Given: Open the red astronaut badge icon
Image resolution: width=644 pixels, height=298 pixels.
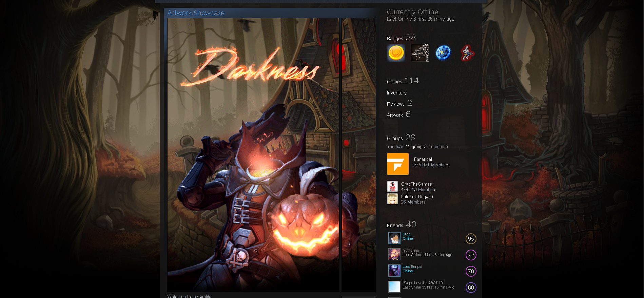Looking at the screenshot, I should (467, 53).
